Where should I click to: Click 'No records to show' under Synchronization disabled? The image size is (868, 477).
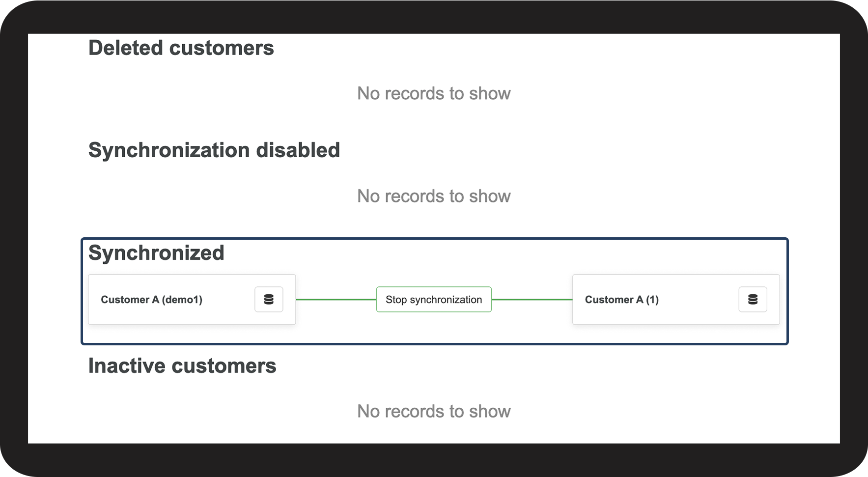click(x=434, y=196)
